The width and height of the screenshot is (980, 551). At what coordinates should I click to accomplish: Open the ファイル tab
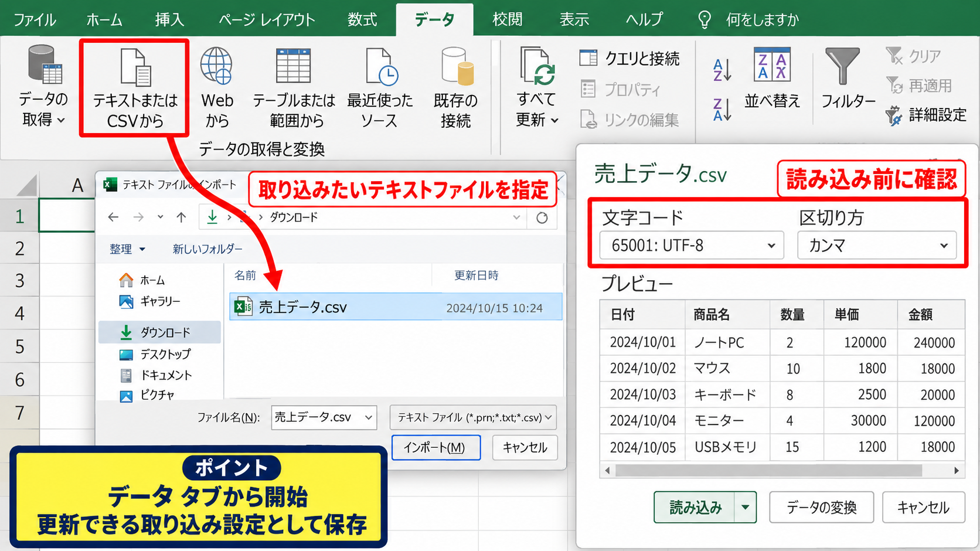35,19
